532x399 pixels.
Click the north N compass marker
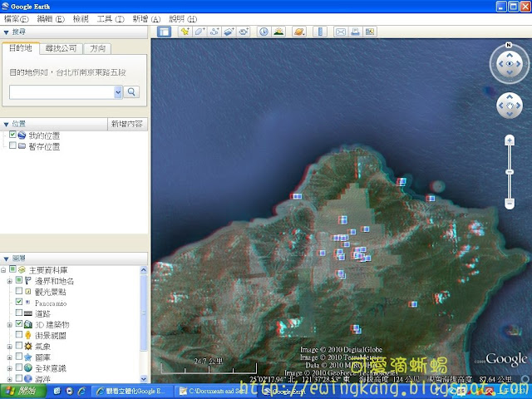(508, 45)
